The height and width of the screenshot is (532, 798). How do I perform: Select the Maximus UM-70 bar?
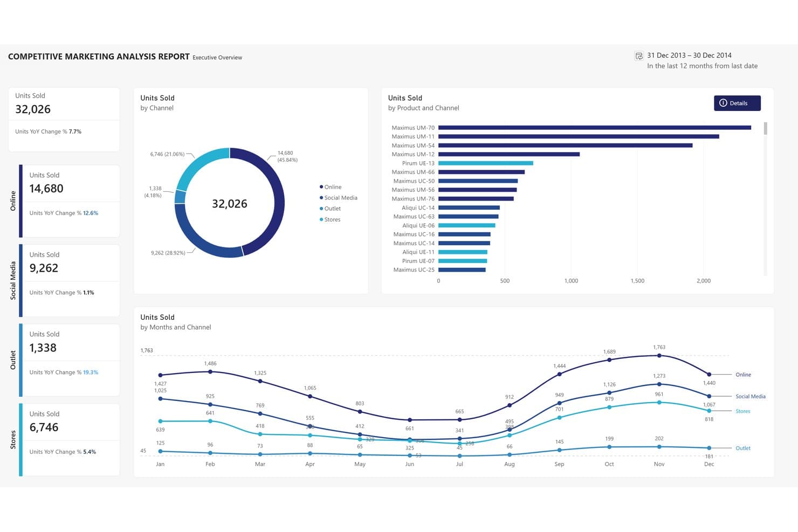point(595,128)
